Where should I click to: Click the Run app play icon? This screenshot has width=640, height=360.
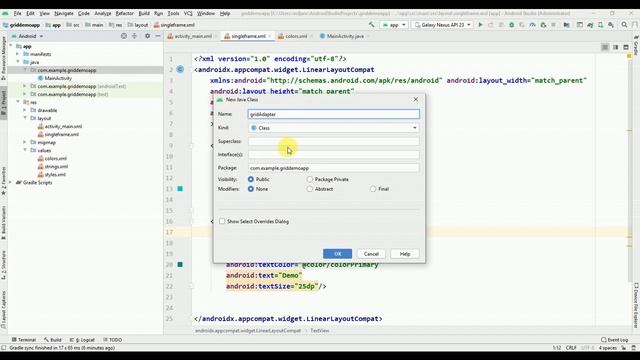pyautogui.click(x=480, y=25)
